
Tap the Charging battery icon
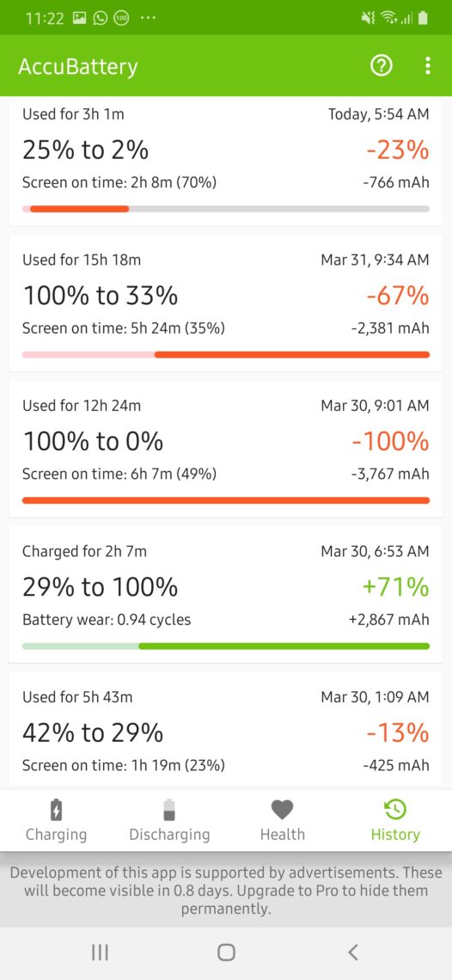tap(56, 810)
